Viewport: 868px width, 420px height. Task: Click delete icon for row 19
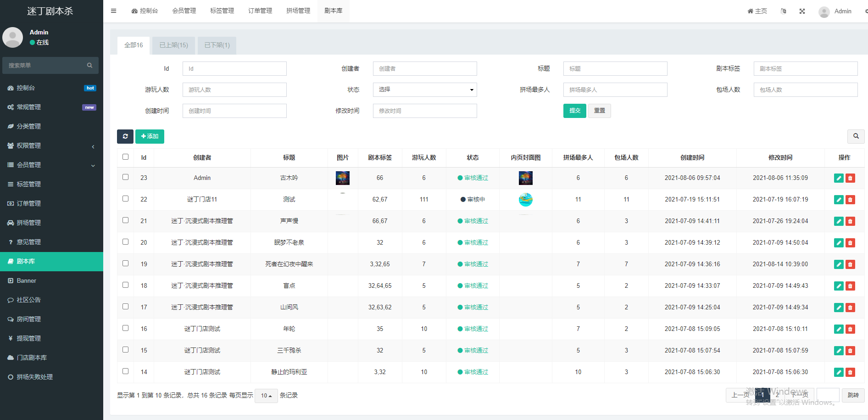[x=850, y=264]
